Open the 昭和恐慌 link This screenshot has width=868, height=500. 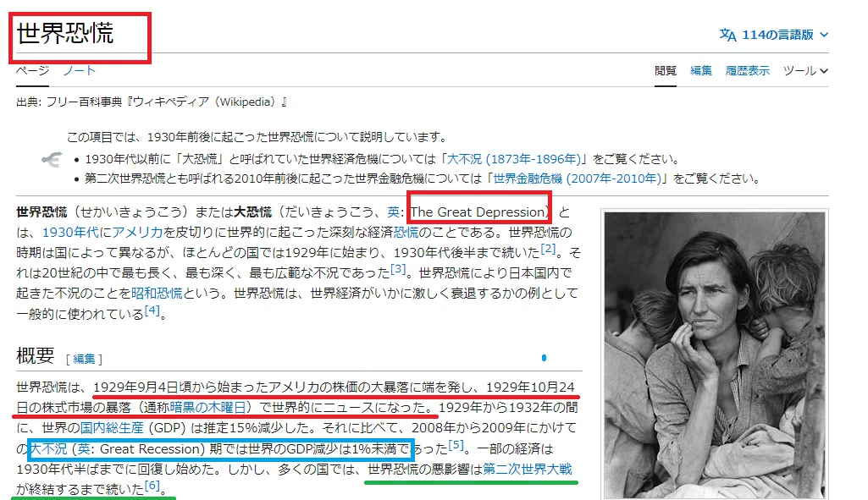(157, 293)
